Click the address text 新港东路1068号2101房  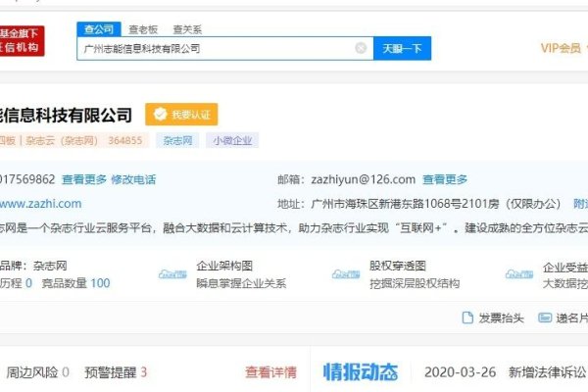(x=439, y=204)
